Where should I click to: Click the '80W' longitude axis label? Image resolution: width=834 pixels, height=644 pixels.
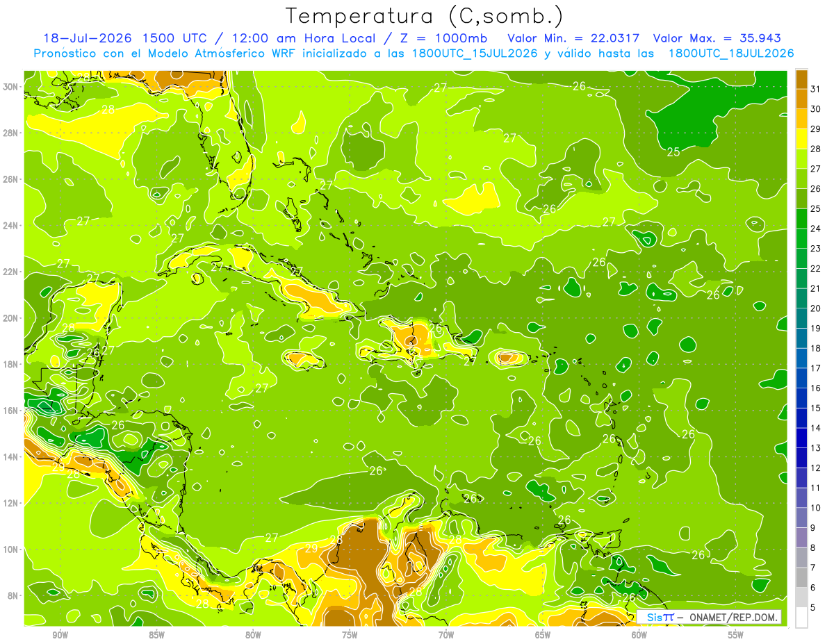(253, 635)
